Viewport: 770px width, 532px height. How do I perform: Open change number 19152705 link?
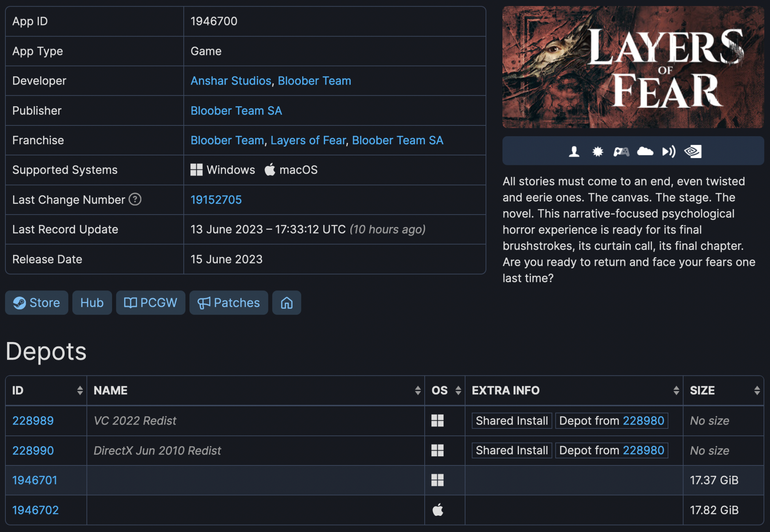[216, 200]
